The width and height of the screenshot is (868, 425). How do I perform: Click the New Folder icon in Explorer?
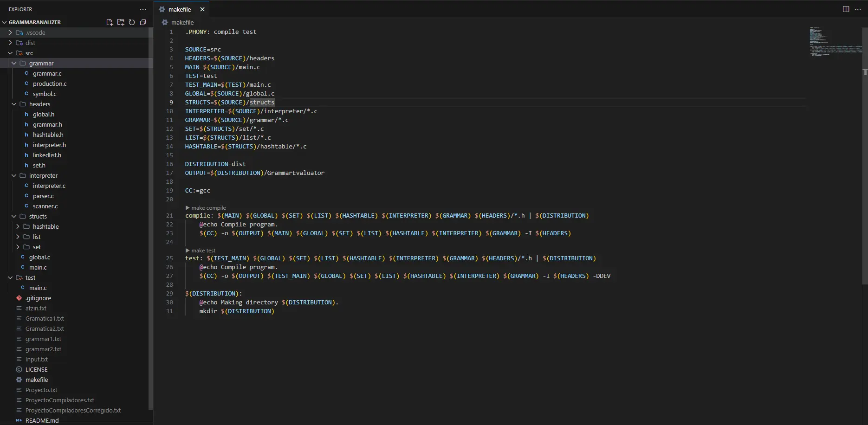(x=121, y=22)
